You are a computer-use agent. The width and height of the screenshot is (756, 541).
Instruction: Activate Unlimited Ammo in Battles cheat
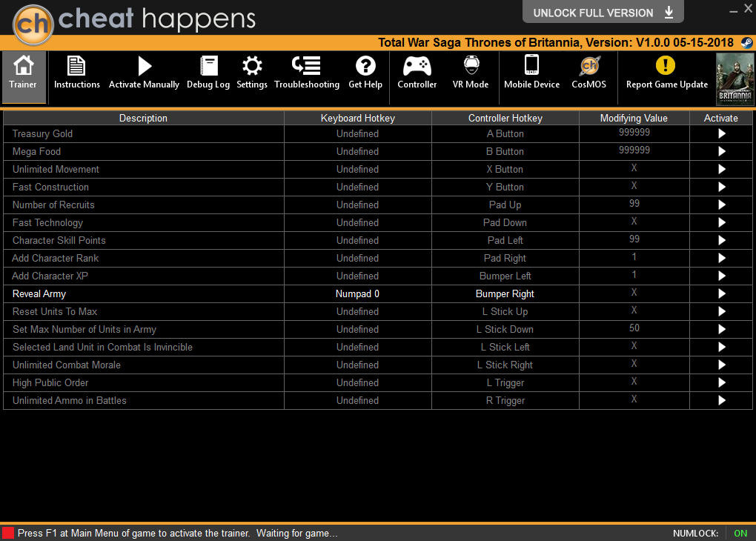[721, 400]
